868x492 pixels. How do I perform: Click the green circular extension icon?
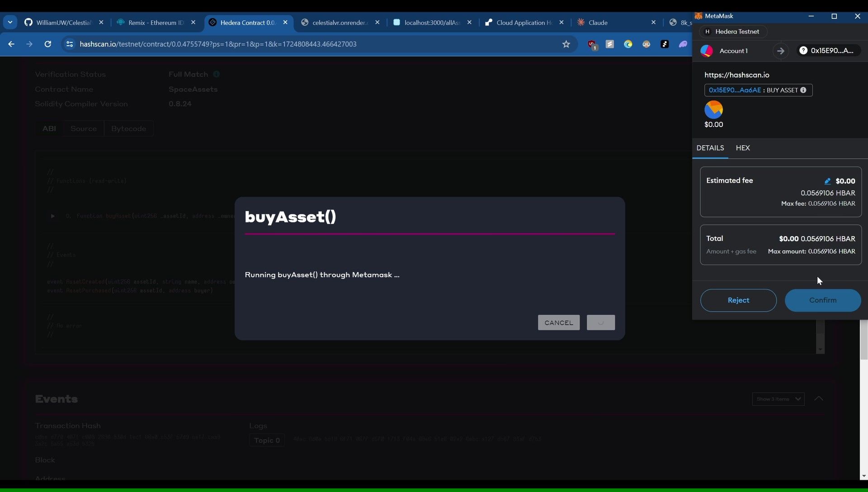tap(628, 44)
